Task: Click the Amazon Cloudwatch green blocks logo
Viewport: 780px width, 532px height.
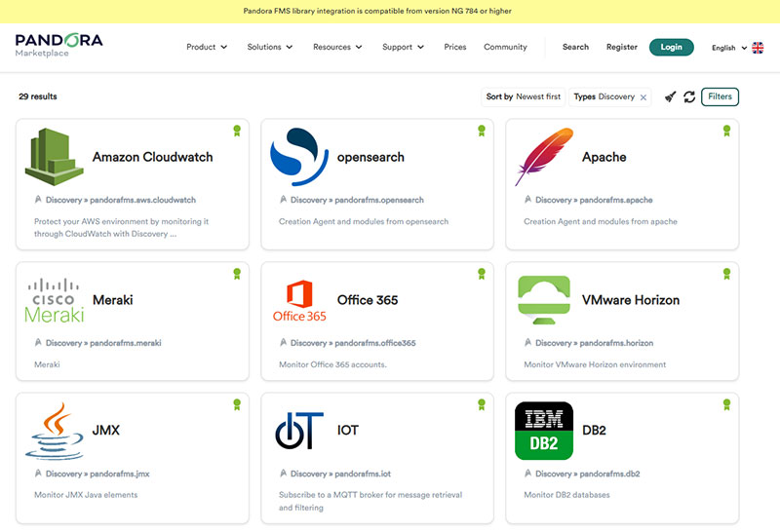Action: click(55, 157)
